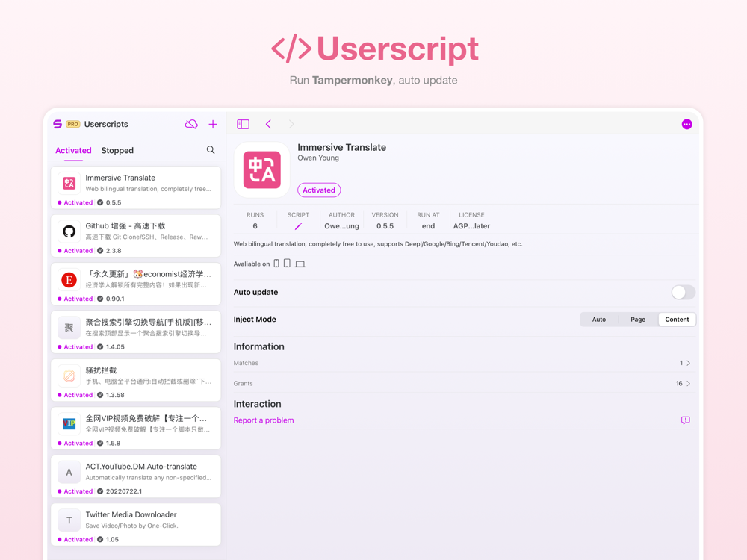747x560 pixels.
Task: Open the 骚扰拦截 script entry
Action: 136,379
